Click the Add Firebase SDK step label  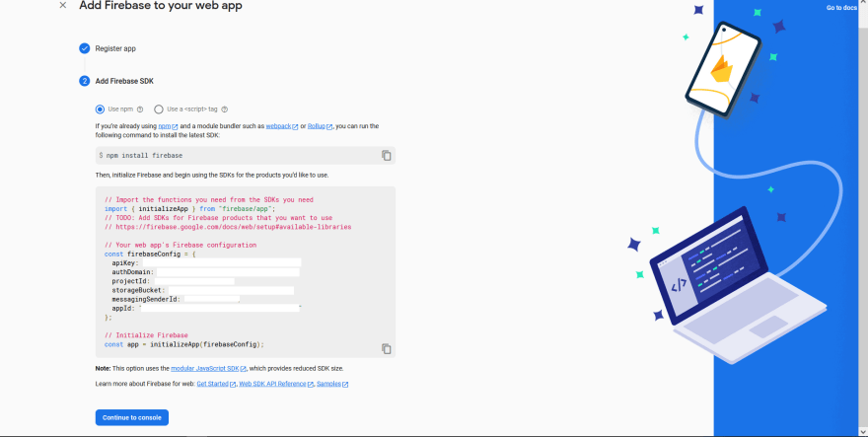(124, 81)
